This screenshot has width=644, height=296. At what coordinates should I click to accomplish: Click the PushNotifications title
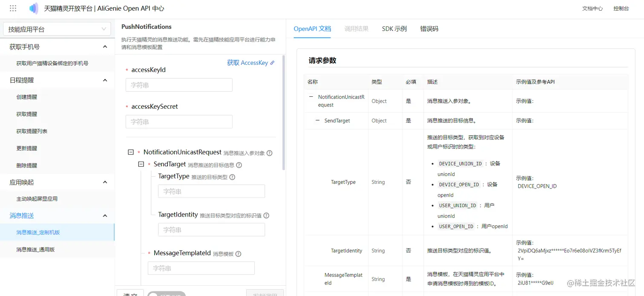[x=147, y=26]
